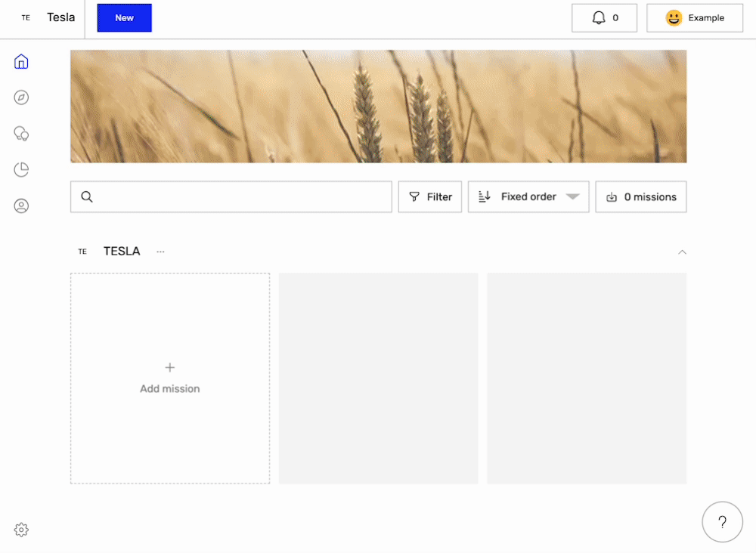Open the Example user account menu

click(694, 18)
